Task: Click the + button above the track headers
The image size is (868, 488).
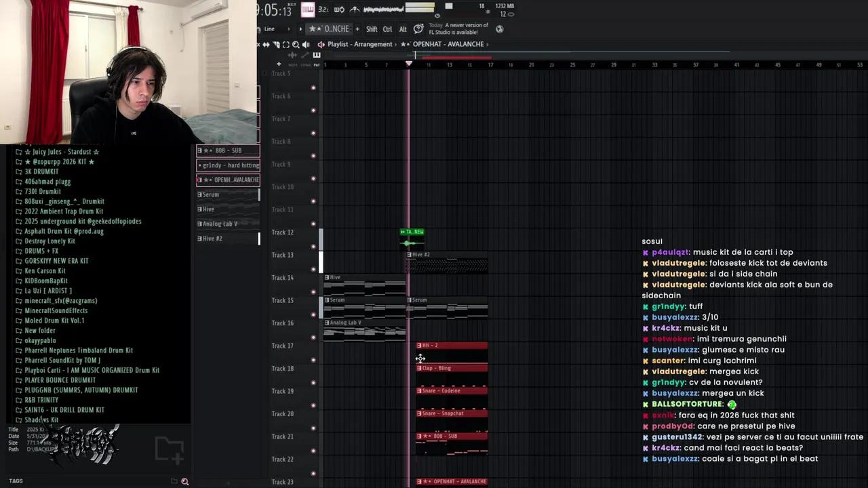Action: 278,64
